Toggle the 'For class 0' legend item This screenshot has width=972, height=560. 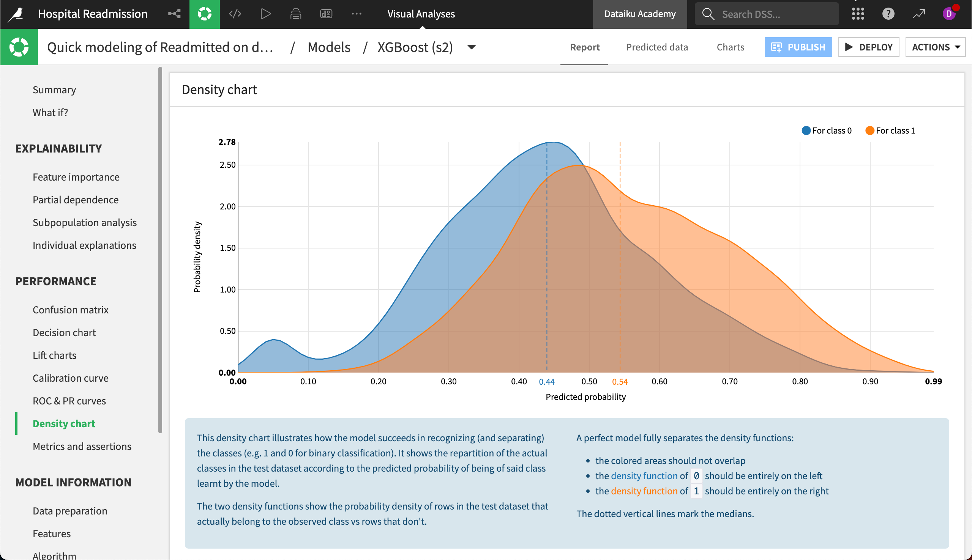pos(832,131)
